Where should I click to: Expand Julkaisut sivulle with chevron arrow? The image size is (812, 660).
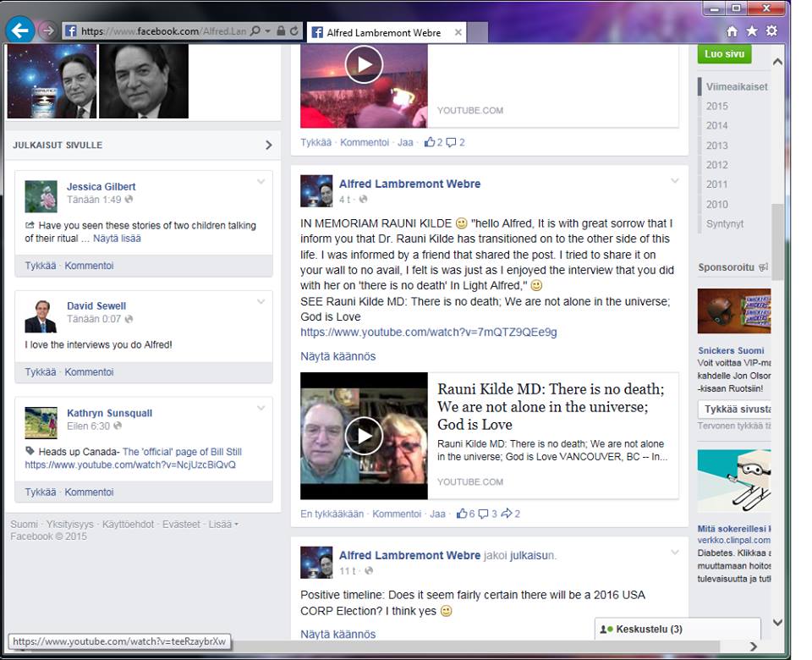pyautogui.click(x=268, y=145)
